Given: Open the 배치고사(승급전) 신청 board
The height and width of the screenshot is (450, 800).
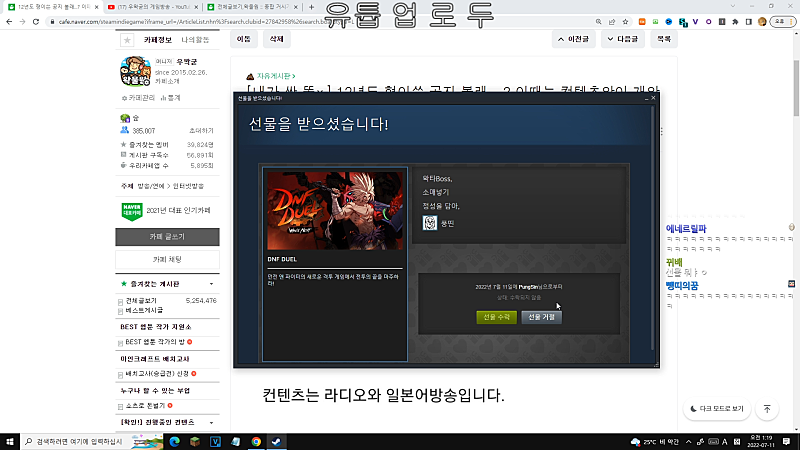Looking at the screenshot, I should 157,374.
